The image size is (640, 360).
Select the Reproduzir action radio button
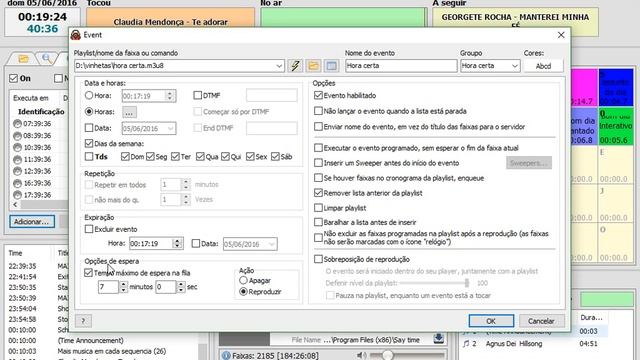[x=243, y=291]
